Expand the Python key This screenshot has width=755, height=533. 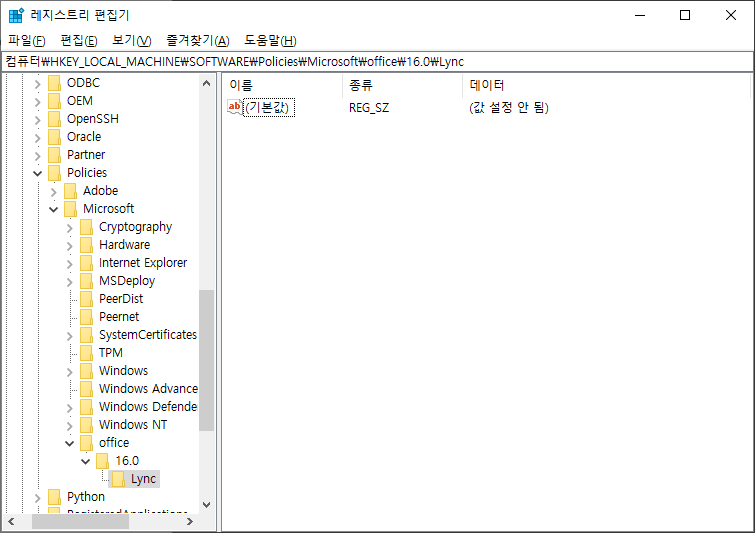coord(38,497)
